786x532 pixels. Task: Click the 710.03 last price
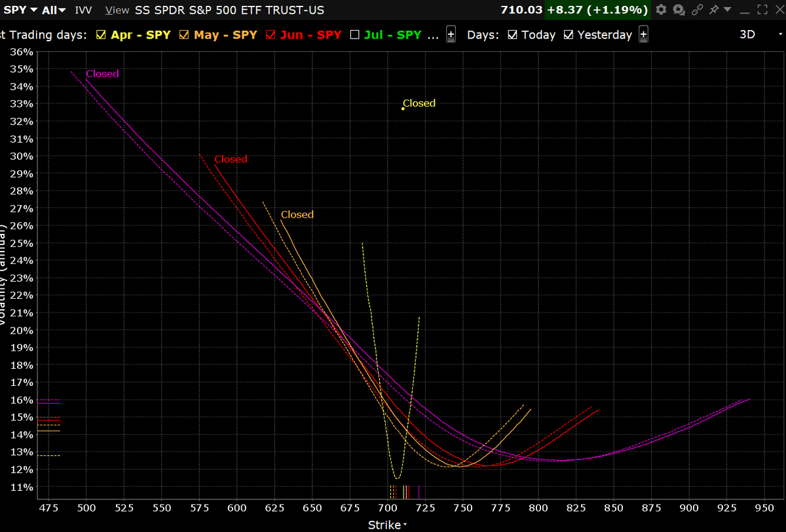pyautogui.click(x=521, y=10)
